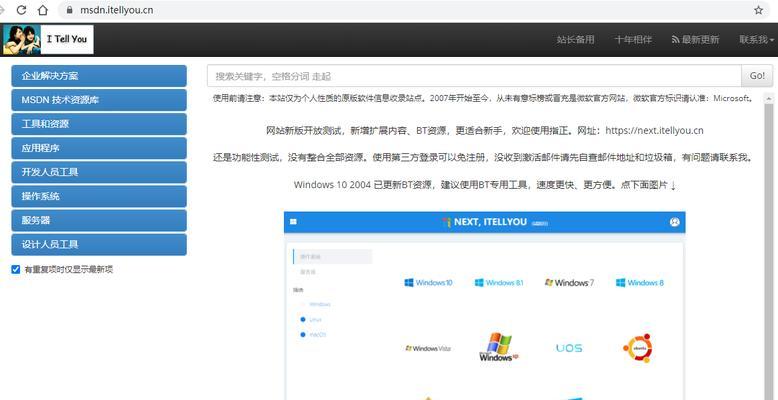Toggle 有重复项时仅显示最新项 checkbox

pos(16,269)
